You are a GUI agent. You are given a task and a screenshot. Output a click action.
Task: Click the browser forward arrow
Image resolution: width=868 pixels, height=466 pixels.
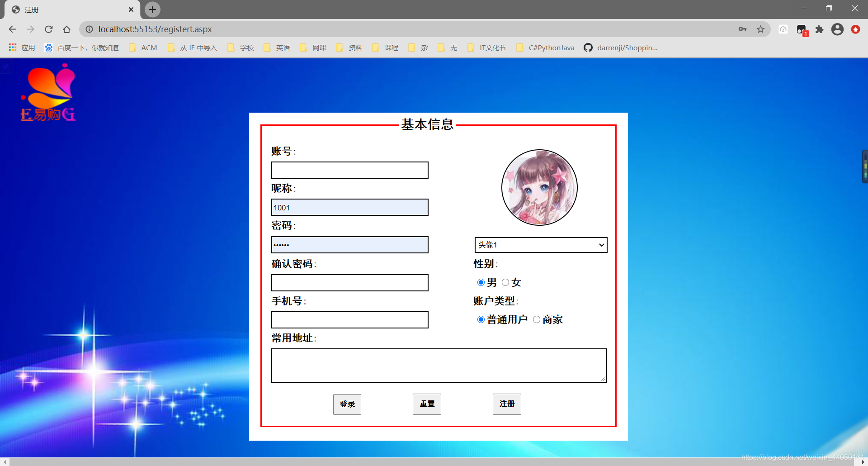[x=30, y=29]
